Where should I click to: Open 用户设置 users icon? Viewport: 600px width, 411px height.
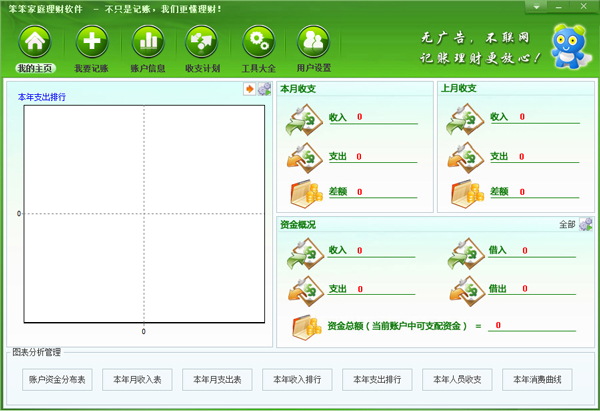[x=313, y=41]
